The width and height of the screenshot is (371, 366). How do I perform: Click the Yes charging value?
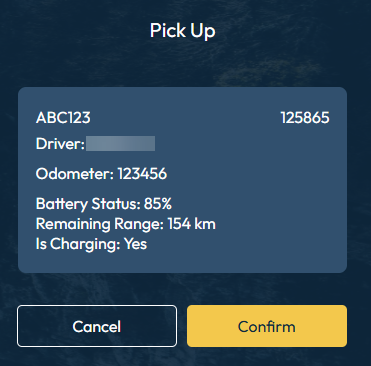(135, 244)
